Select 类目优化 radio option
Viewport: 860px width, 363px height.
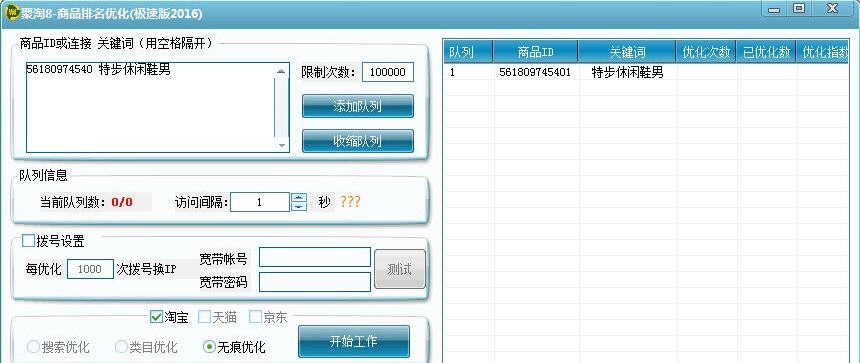coord(121,347)
